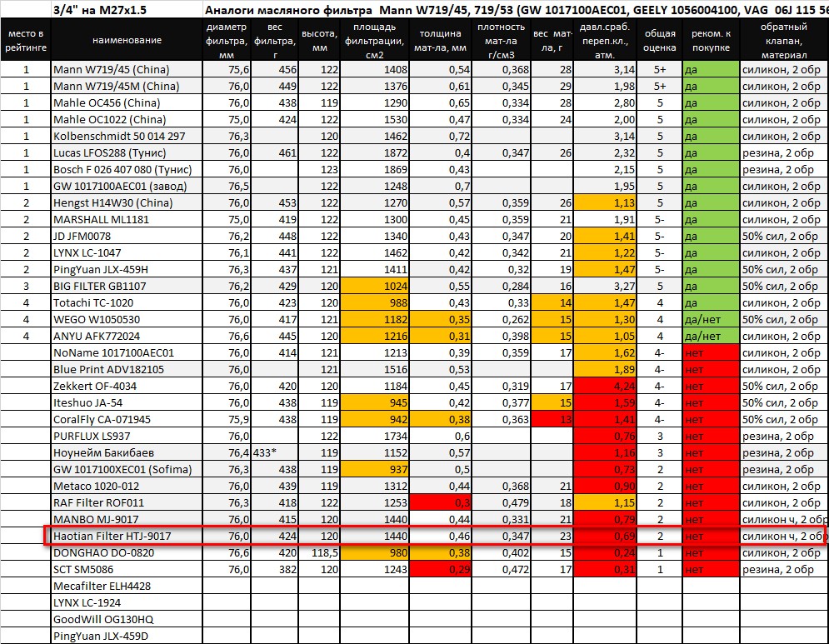Select the '118,5' height cell

[319, 552]
